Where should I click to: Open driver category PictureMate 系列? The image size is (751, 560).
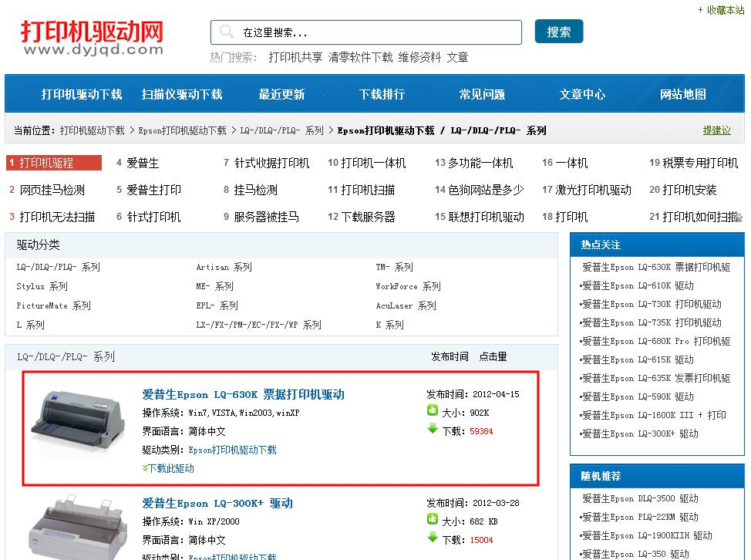(x=54, y=305)
